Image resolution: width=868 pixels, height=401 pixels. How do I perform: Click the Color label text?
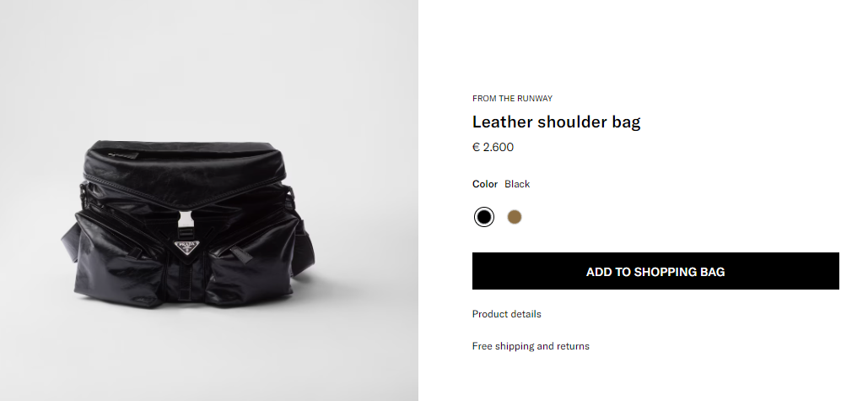click(x=485, y=184)
